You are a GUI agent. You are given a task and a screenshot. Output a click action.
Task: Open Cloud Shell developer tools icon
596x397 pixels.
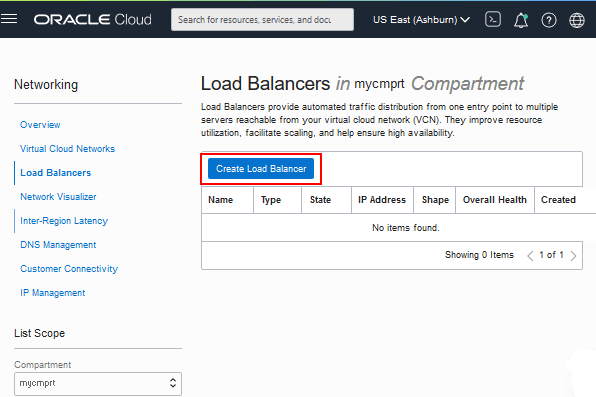493,19
